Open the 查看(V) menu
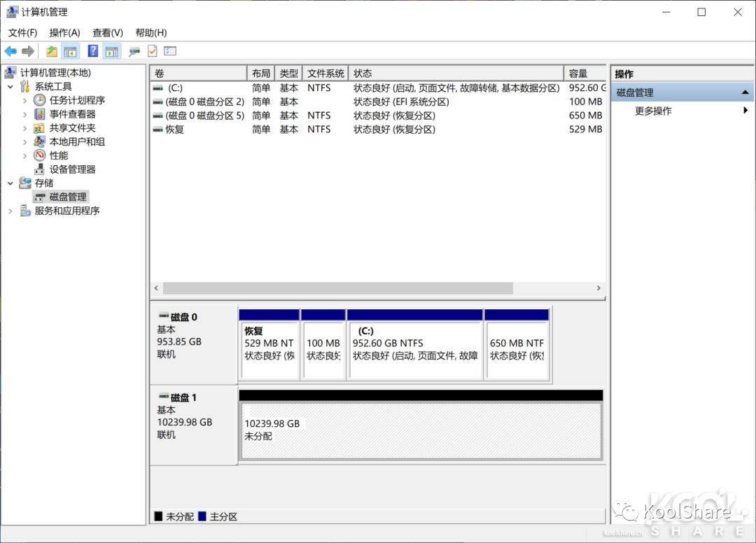Image resolution: width=756 pixels, height=543 pixels. pyautogui.click(x=107, y=32)
